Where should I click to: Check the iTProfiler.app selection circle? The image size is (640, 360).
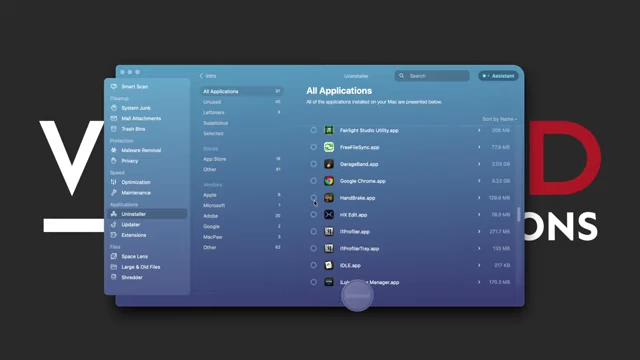tap(313, 231)
